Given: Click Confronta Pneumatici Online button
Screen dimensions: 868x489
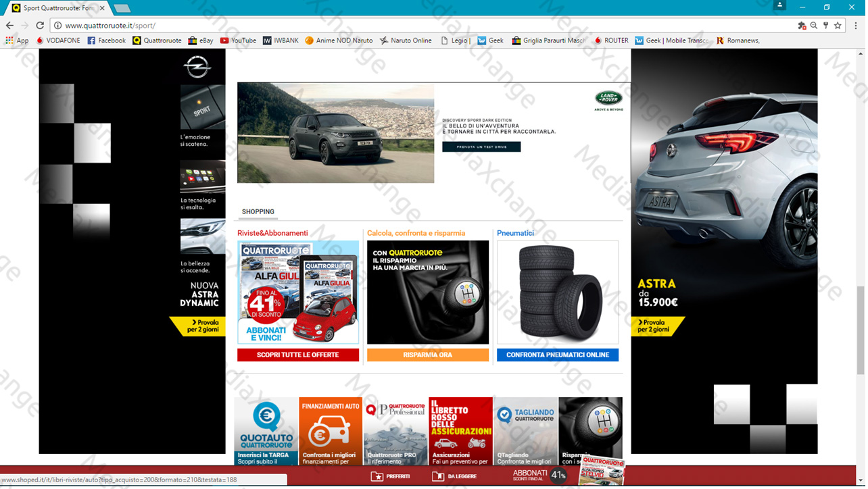Looking at the screenshot, I should [558, 355].
